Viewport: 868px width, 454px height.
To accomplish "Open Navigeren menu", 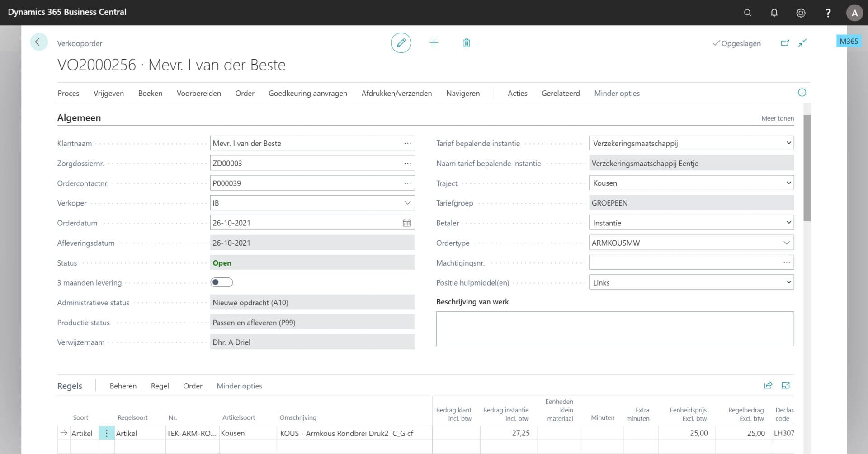I will point(463,93).
